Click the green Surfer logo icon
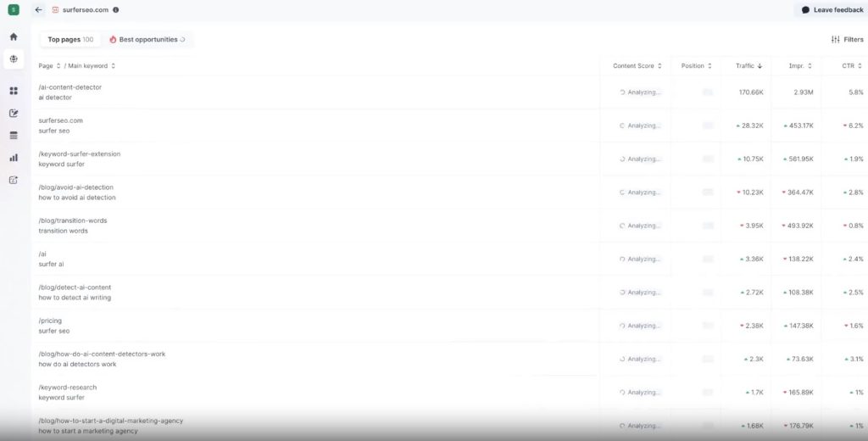Screen dimensions: 868x441 point(14,10)
